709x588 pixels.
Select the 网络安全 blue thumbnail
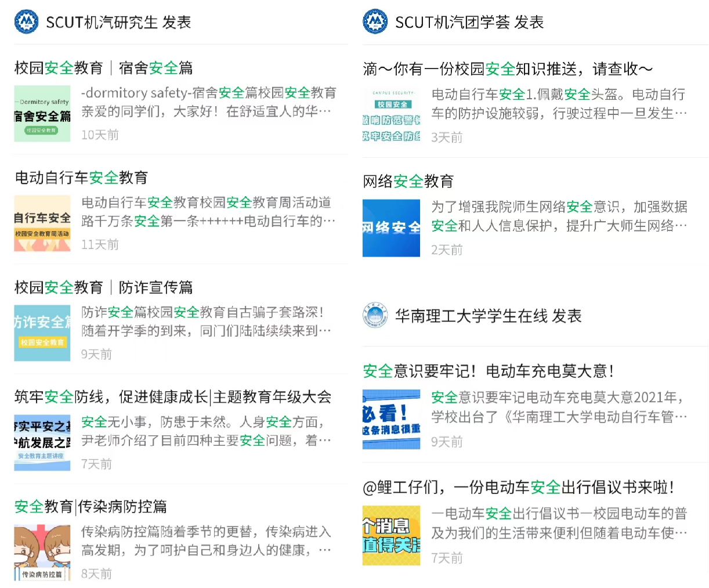[392, 228]
